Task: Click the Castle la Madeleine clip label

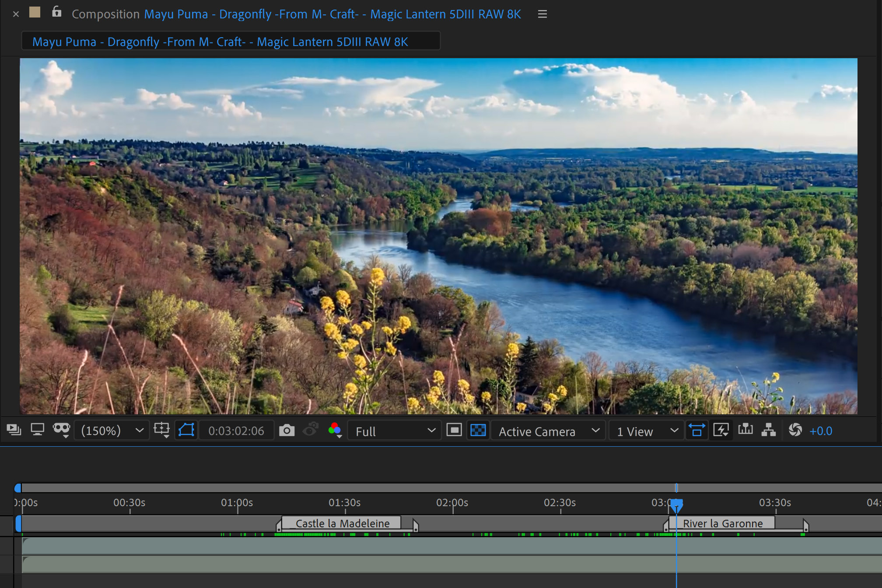Action: (x=343, y=524)
